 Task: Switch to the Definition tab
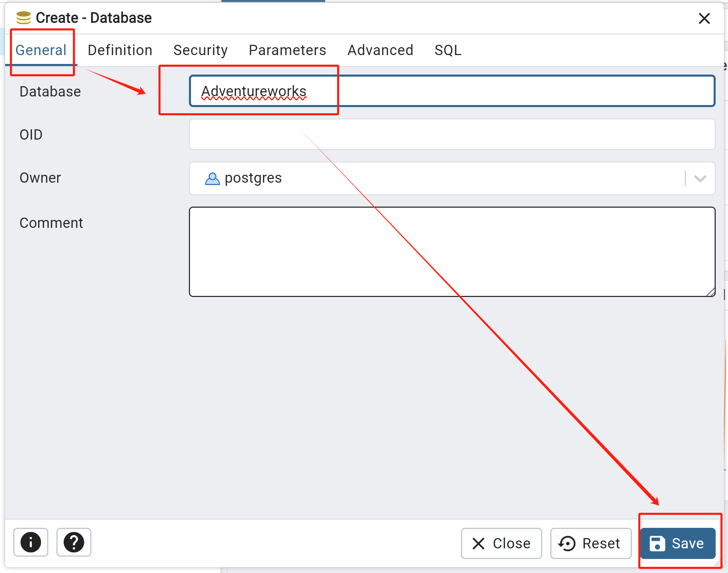click(120, 50)
